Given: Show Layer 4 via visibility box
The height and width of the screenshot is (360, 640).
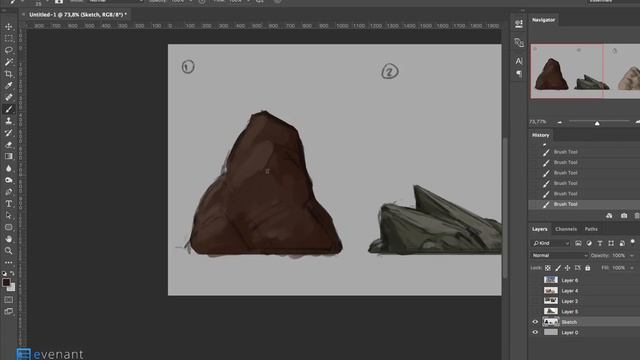Looking at the screenshot, I should (x=535, y=291).
